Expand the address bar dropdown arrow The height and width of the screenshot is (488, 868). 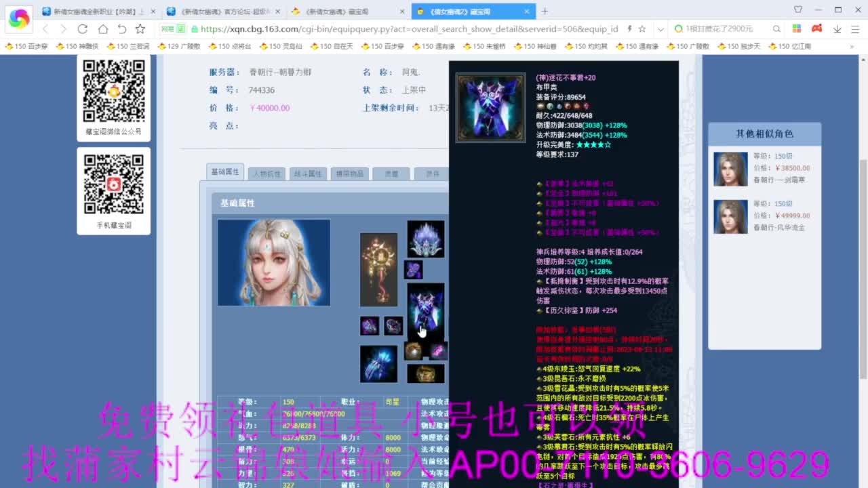pos(660,30)
